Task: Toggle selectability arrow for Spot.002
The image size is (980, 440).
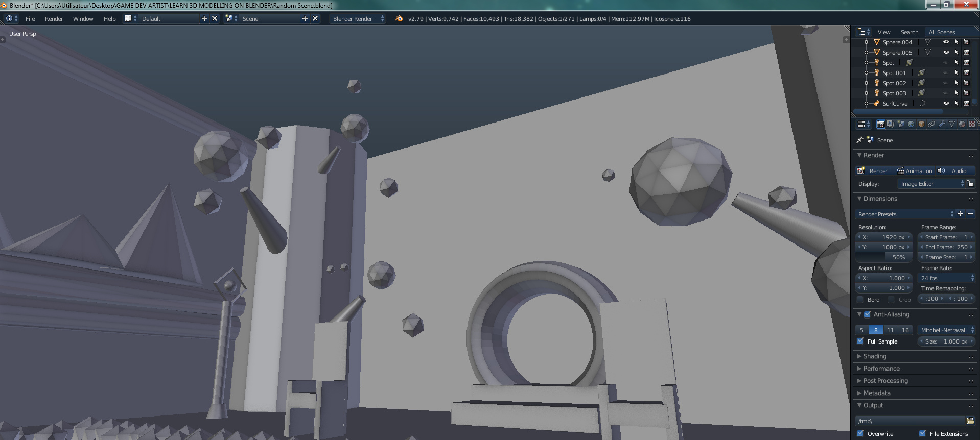Action: point(956,83)
